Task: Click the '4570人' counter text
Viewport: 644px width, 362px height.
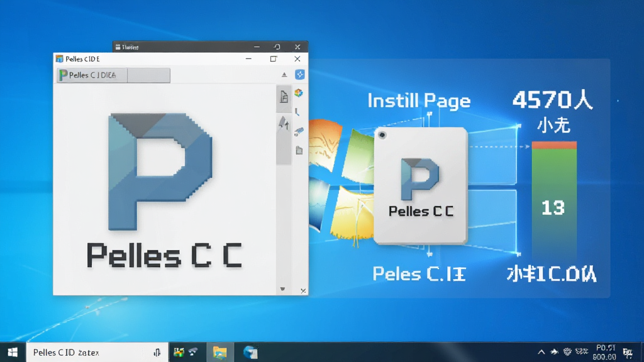Action: 552,100
